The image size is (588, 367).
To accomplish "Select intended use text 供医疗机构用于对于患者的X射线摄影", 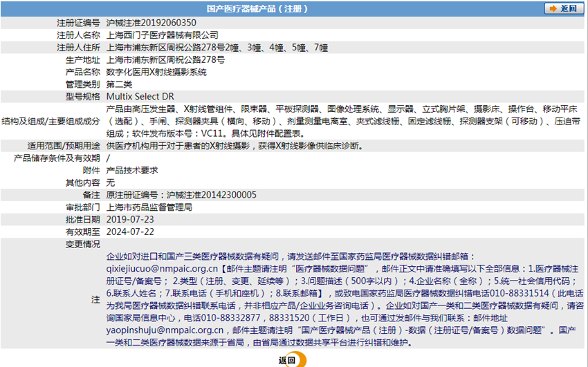I will point(178,146).
